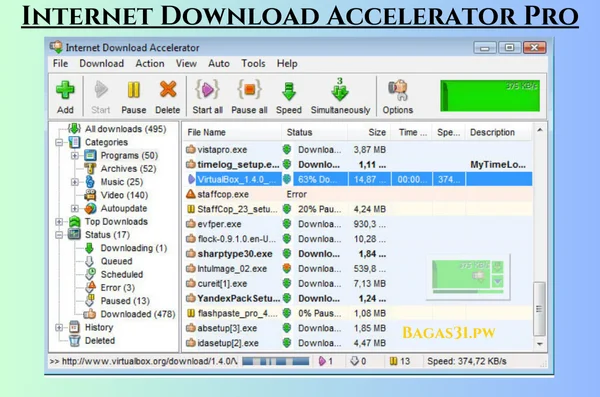
Task: Collapse the Status branch
Action: 59,235
